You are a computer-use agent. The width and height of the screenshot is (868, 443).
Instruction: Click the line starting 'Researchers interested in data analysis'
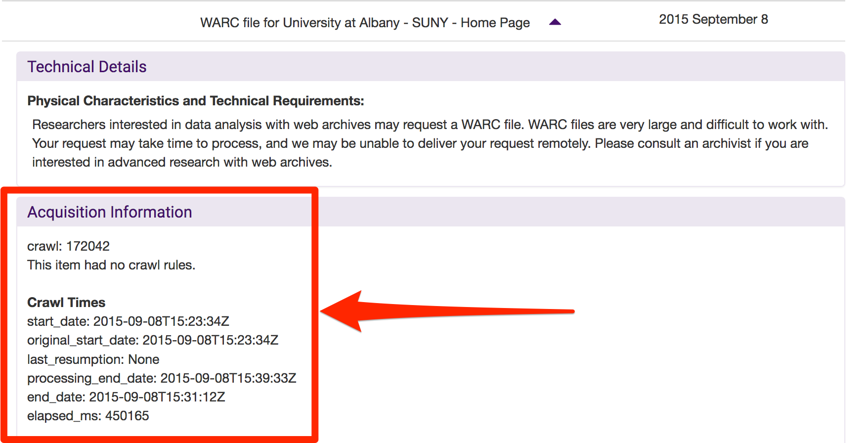click(x=430, y=125)
